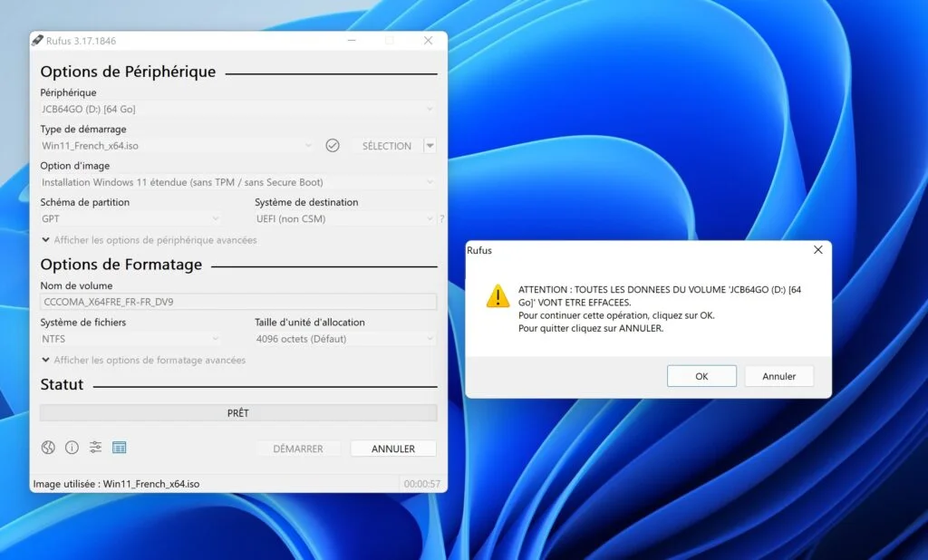The height and width of the screenshot is (560, 928).
Task: Click the checksum checkmark icon
Action: pyautogui.click(x=333, y=146)
